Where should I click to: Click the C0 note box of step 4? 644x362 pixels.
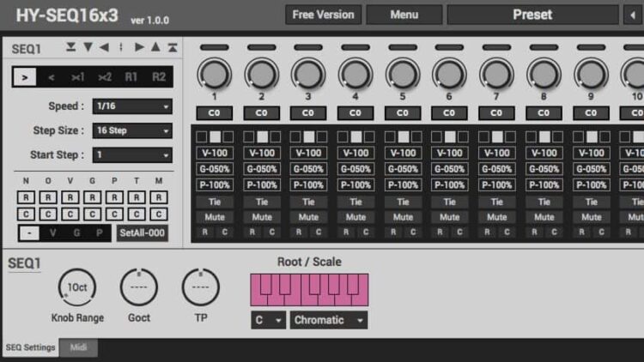pos(355,113)
